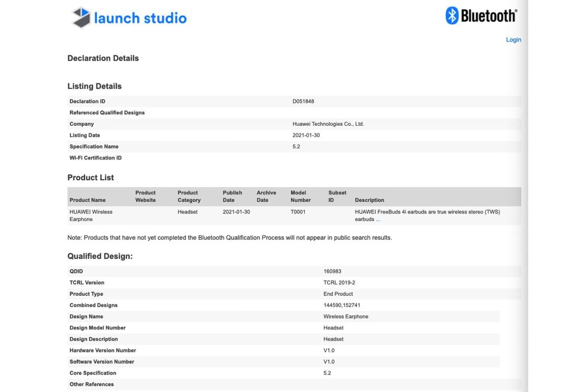Click the note about Bluetooth Qualification Process
Image resolution: width=588 pixels, height=392 pixels.
pyautogui.click(x=230, y=237)
